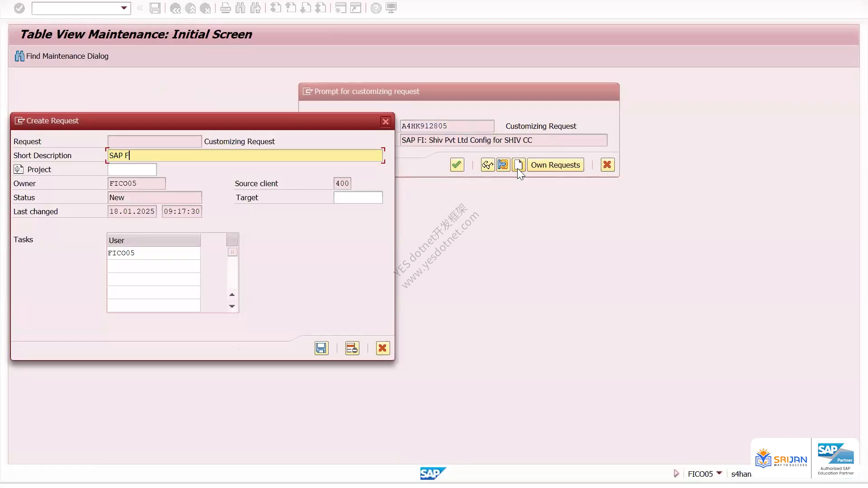Click the Customize Local Layout monitor icon
This screenshot has width=868, height=488.
(391, 8)
